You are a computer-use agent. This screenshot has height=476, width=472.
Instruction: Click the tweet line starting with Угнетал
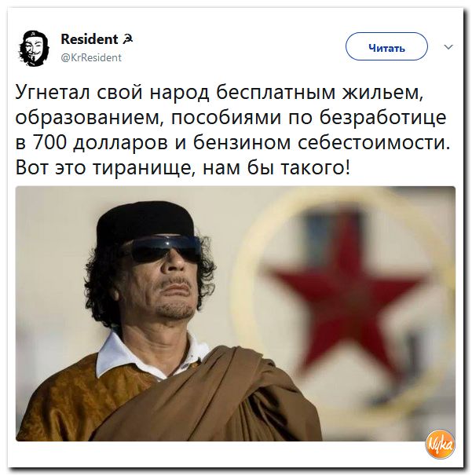tap(218, 93)
